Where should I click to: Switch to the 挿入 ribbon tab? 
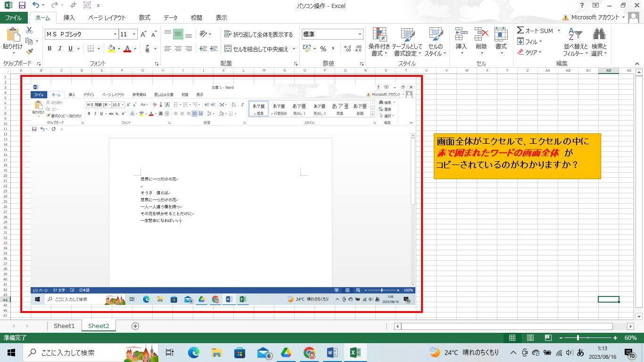(69, 18)
